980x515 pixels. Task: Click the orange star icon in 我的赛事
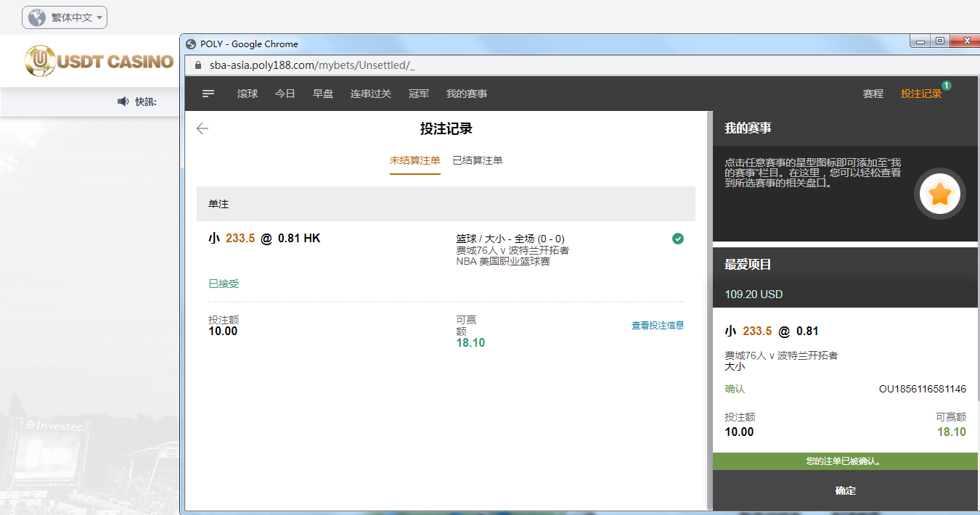pos(940,194)
